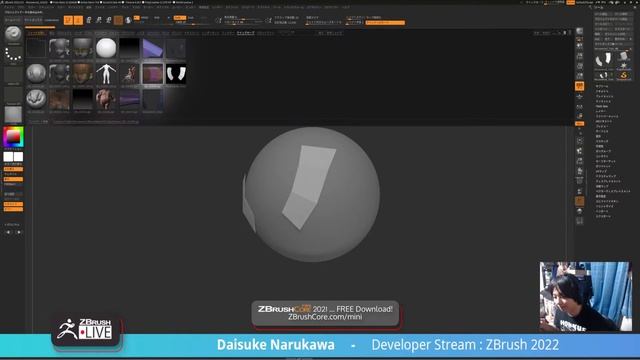Select the Rotate transform icon

pos(108,20)
